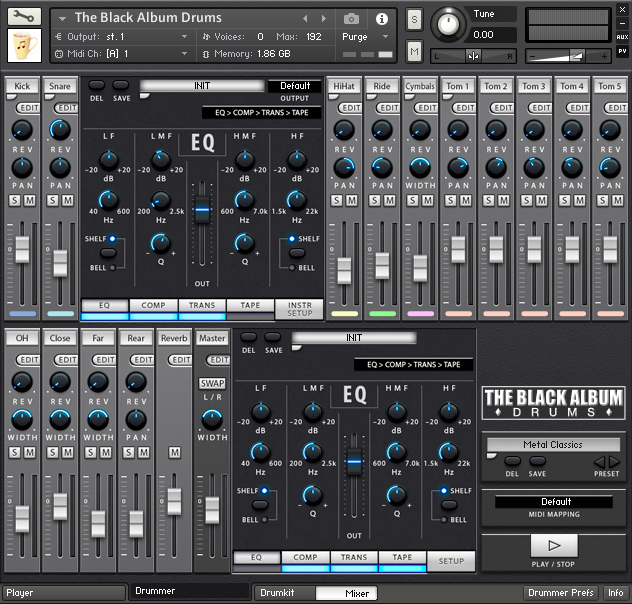Select the upper COMP tab
632x604 pixels.
[x=153, y=306]
